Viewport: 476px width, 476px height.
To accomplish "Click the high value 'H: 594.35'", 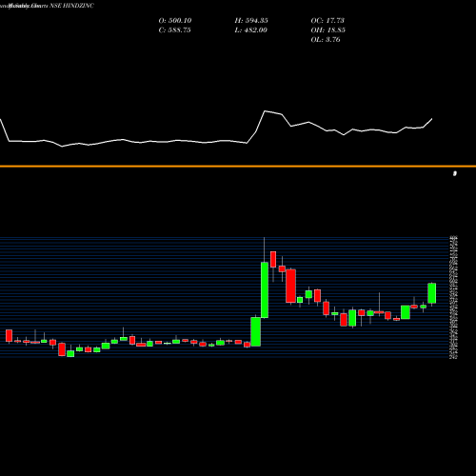I will point(251,21).
